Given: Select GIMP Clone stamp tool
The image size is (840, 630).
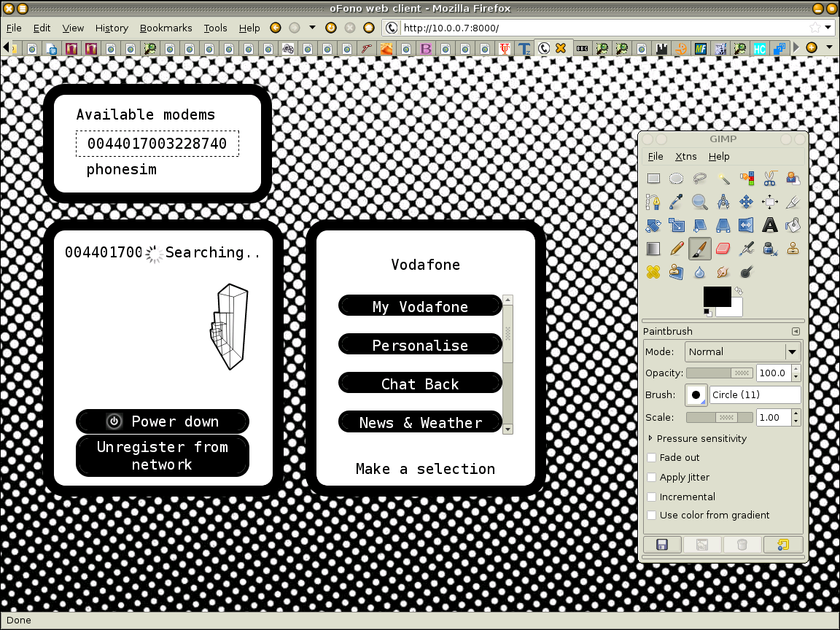Looking at the screenshot, I should coord(793,249).
